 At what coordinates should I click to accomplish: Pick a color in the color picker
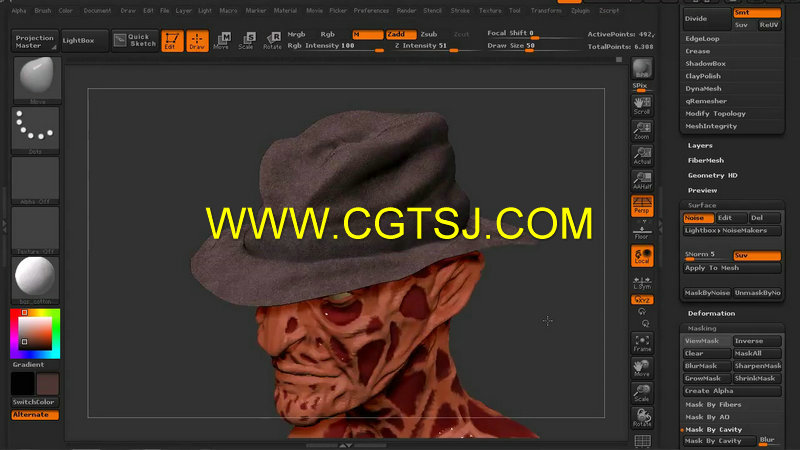pyautogui.click(x=35, y=333)
